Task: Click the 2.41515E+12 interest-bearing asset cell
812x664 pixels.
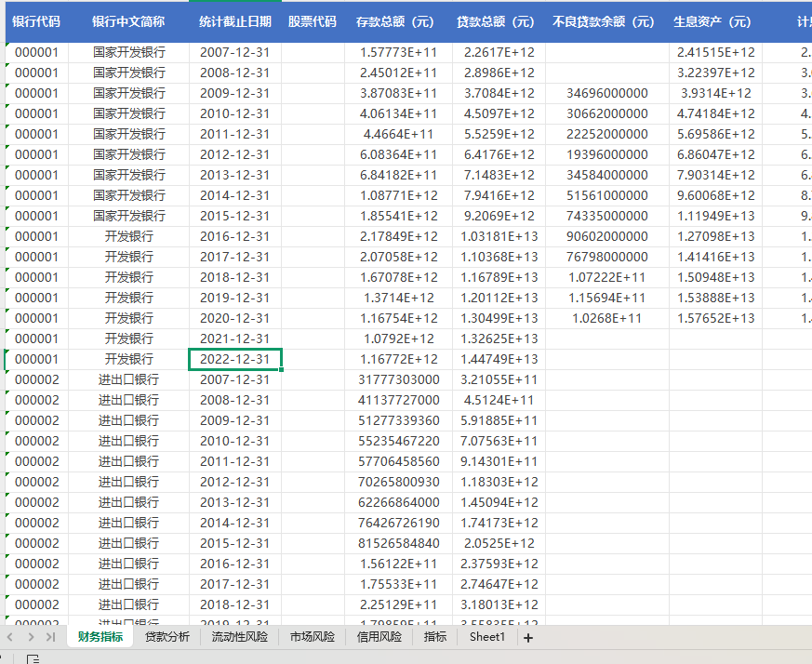Action: (715, 52)
